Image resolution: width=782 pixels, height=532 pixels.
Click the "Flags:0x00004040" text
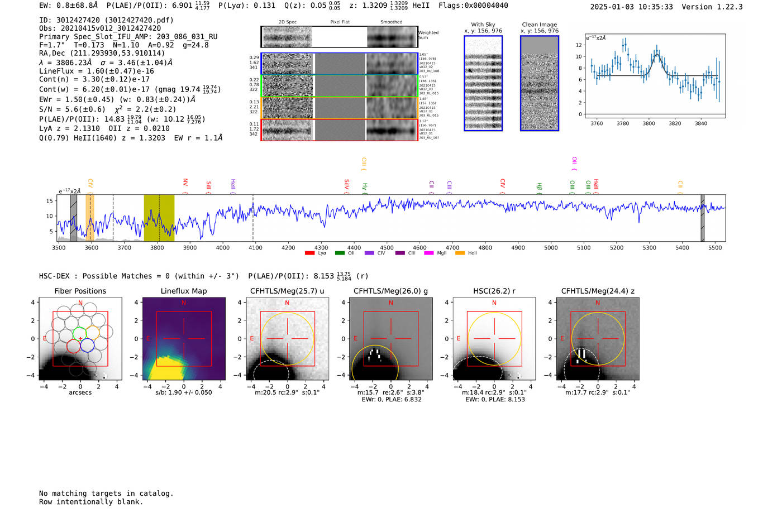[474, 6]
